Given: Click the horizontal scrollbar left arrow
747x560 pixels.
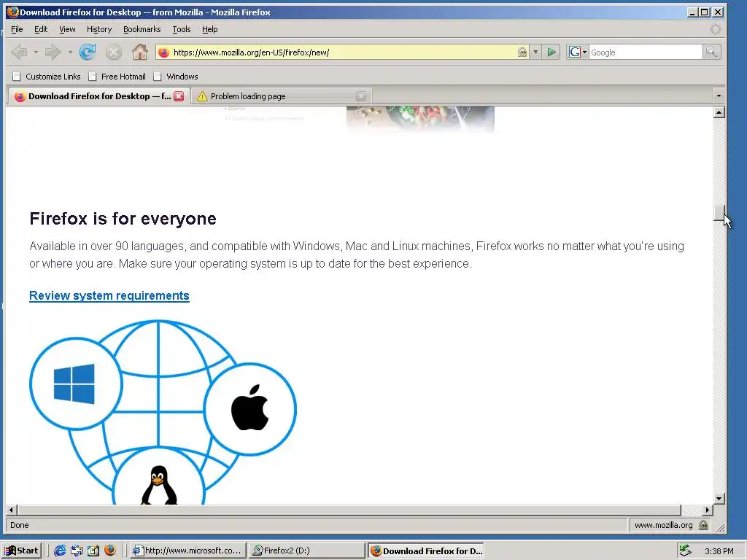Looking at the screenshot, I should 12,510.
